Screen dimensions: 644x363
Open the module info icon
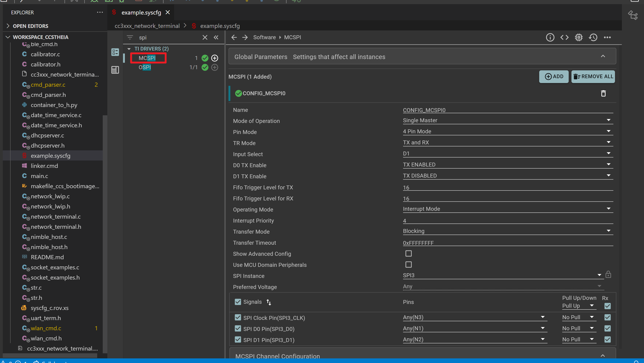coord(550,37)
